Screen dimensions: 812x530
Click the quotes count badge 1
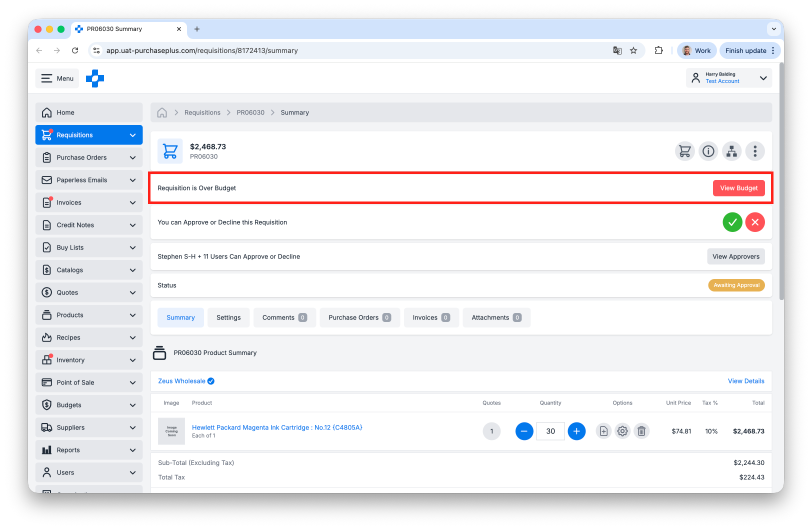[x=491, y=431]
